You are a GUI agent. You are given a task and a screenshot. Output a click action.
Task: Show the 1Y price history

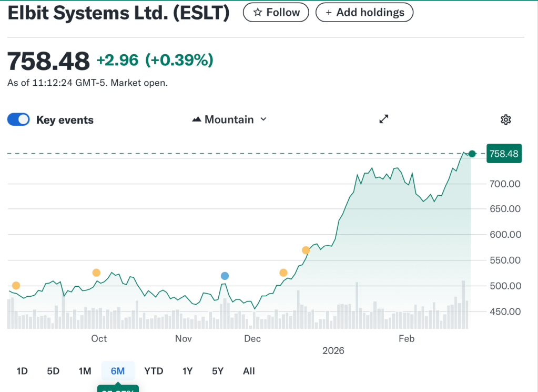(x=188, y=371)
